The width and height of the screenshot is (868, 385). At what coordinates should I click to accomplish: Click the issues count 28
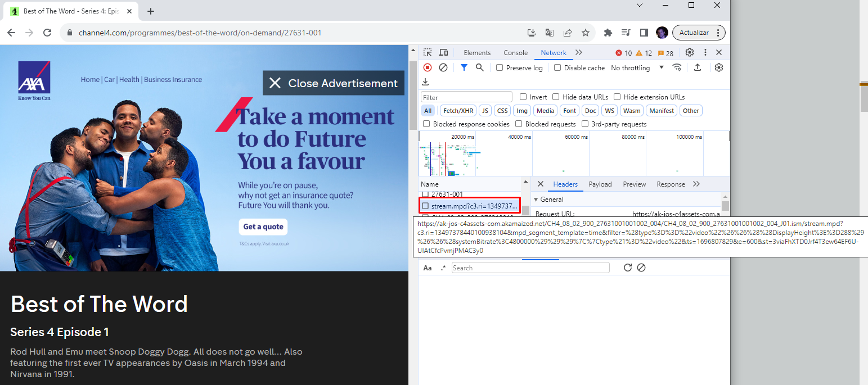(x=665, y=53)
